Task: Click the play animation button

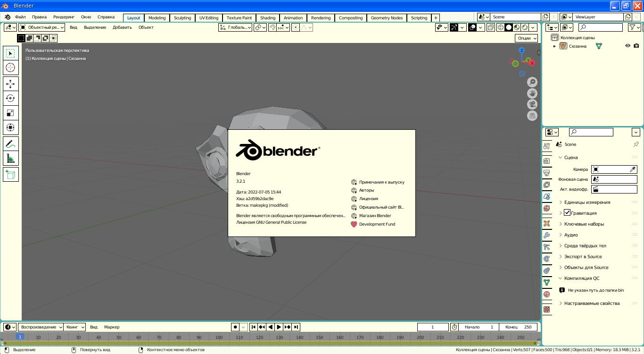Action: (x=279, y=327)
